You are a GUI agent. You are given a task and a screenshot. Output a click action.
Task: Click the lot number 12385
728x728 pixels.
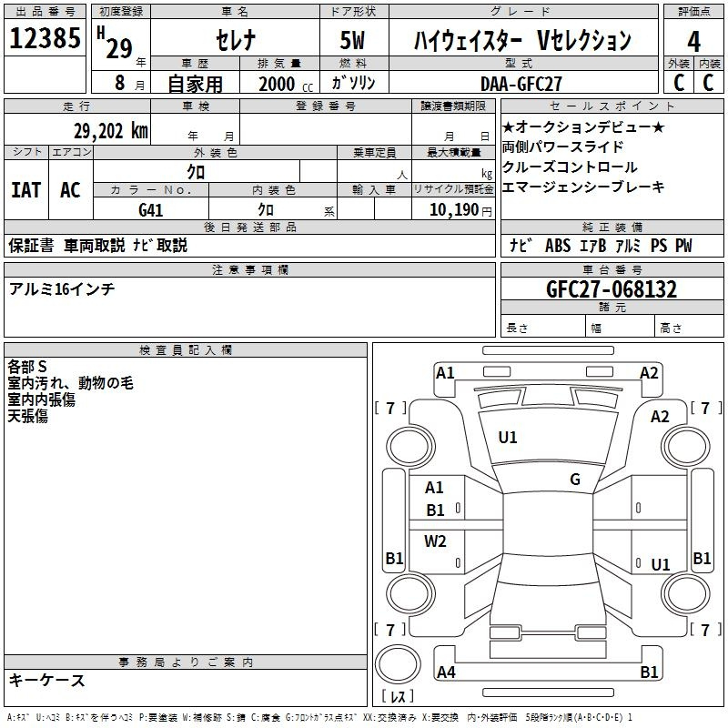45,39
